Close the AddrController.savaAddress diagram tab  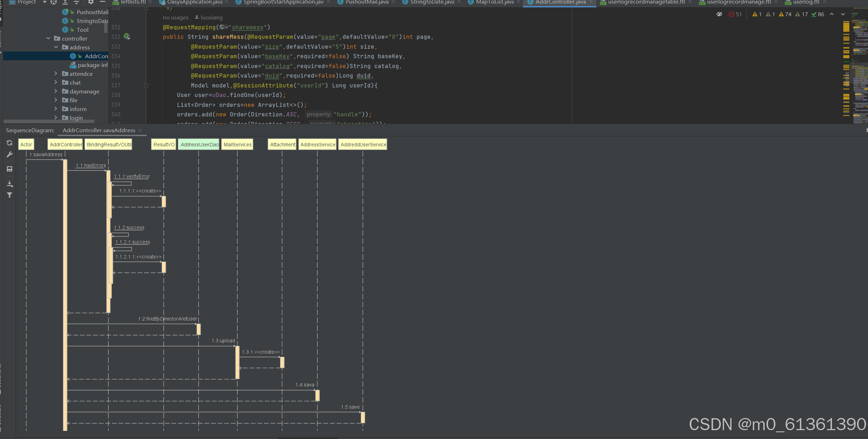click(x=140, y=130)
